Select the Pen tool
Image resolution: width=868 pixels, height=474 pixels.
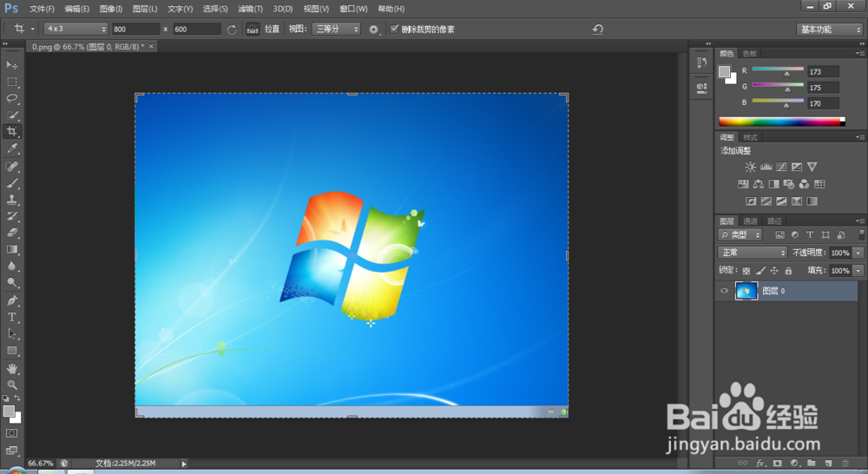(11, 300)
